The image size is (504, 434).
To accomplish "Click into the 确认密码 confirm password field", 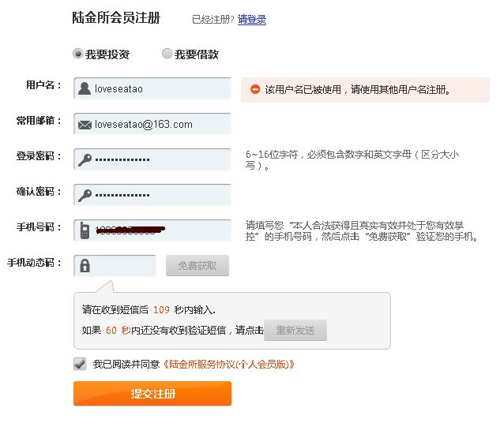I will tap(152, 195).
